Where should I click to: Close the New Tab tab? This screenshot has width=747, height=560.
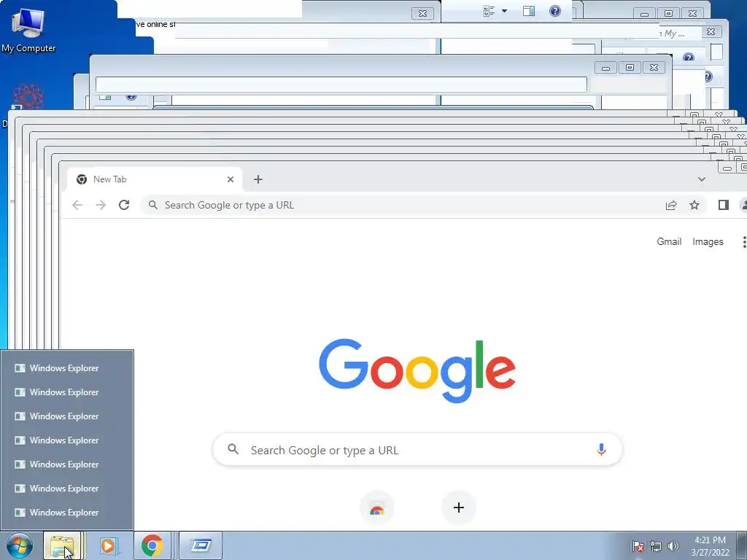point(231,179)
